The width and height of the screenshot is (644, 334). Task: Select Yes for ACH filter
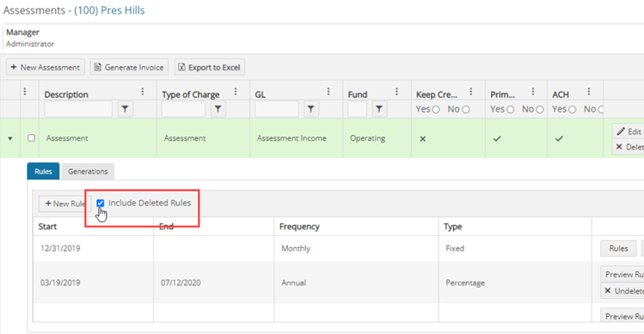[x=572, y=110]
